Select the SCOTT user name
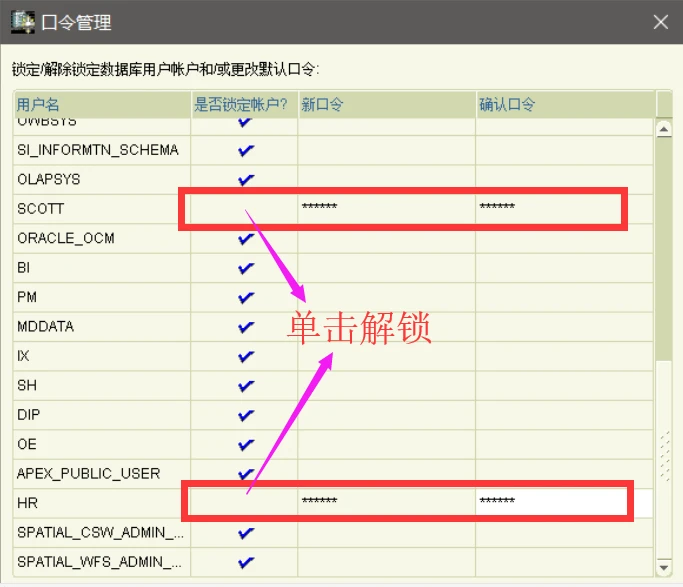Viewport: 683px width, 587px height. (41, 209)
